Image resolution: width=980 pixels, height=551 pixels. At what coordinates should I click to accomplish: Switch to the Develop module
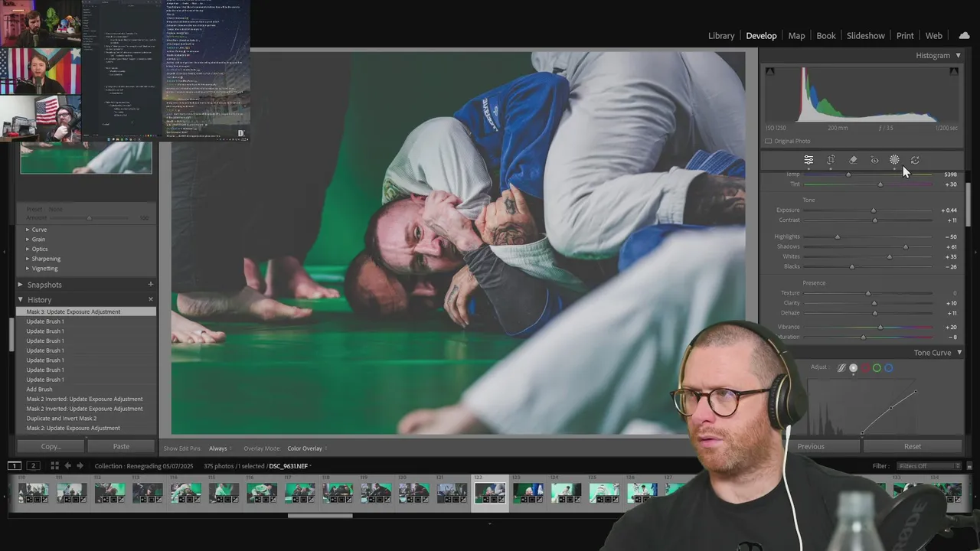pos(761,36)
